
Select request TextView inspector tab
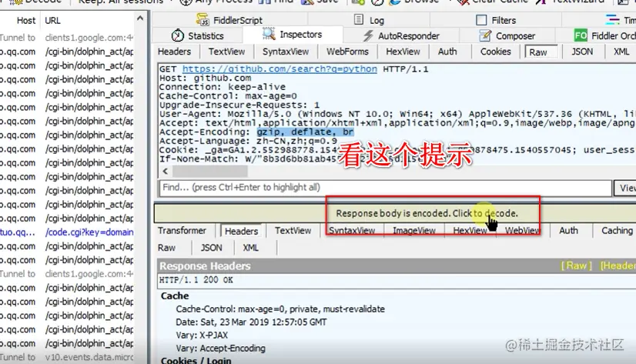coord(226,52)
